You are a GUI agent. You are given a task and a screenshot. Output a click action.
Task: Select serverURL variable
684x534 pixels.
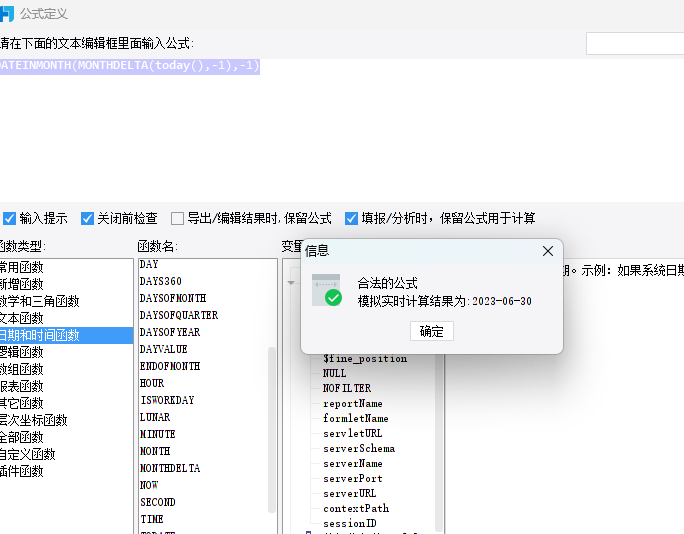click(349, 493)
